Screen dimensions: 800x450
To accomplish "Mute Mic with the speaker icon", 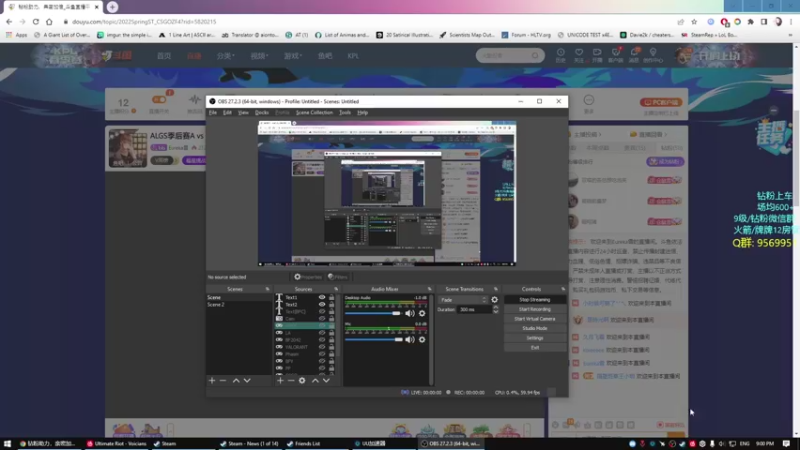I will click(410, 339).
